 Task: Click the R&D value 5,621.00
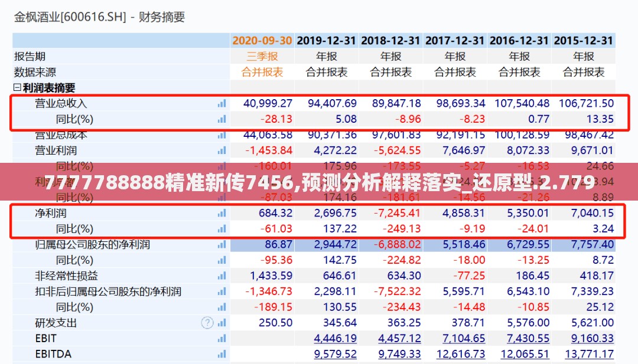click(593, 323)
